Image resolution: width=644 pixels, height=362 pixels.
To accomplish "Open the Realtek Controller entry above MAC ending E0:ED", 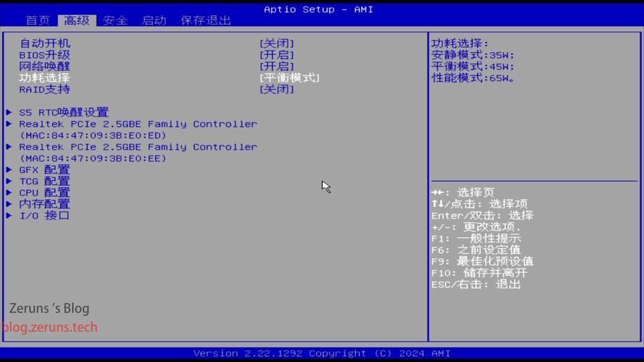I will point(138,124).
